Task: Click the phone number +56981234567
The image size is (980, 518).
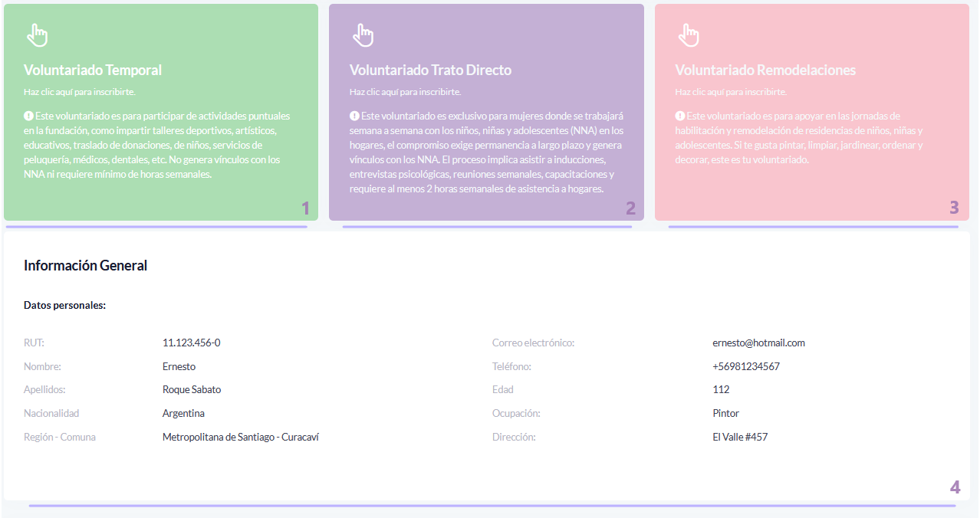Action: tap(745, 366)
